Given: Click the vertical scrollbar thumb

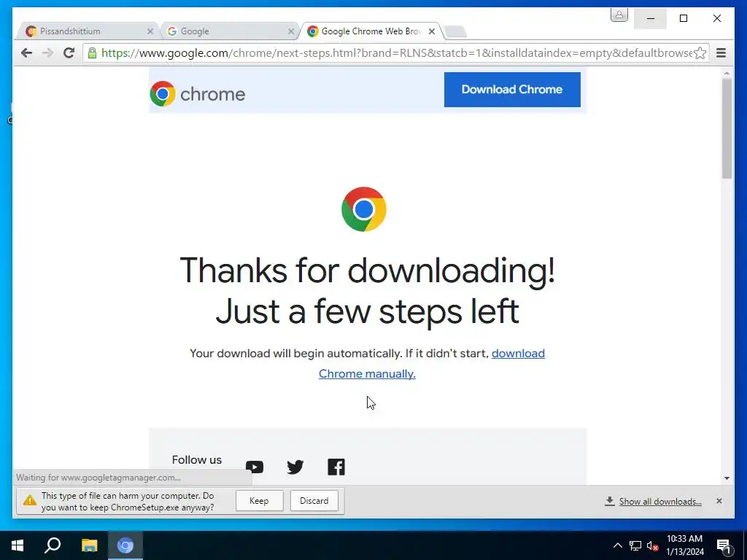Looking at the screenshot, I should click(x=727, y=128).
